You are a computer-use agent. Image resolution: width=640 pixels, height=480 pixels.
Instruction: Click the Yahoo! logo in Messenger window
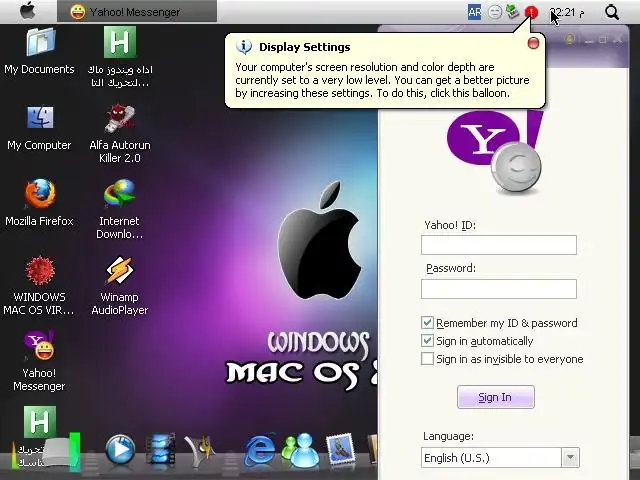point(496,150)
